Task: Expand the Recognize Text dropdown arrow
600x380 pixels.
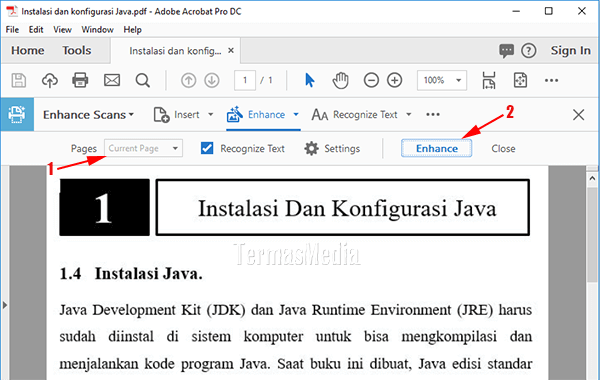Action: [x=409, y=114]
